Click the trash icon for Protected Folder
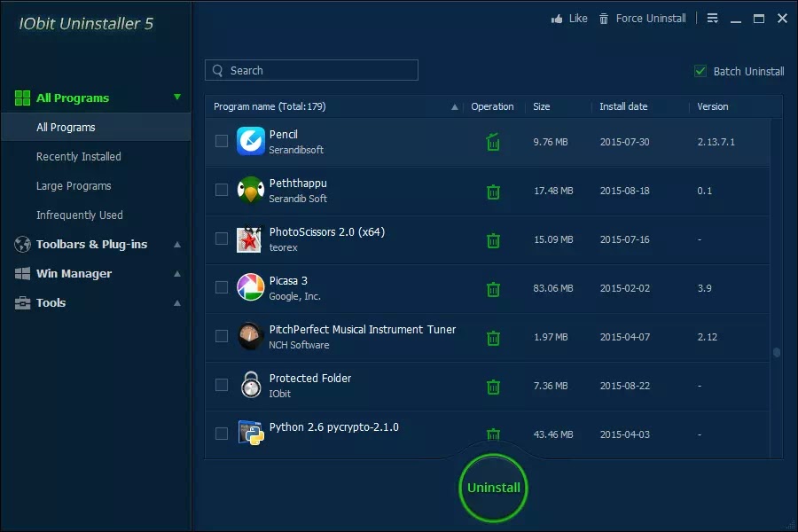The width and height of the screenshot is (798, 532). pyautogui.click(x=493, y=387)
